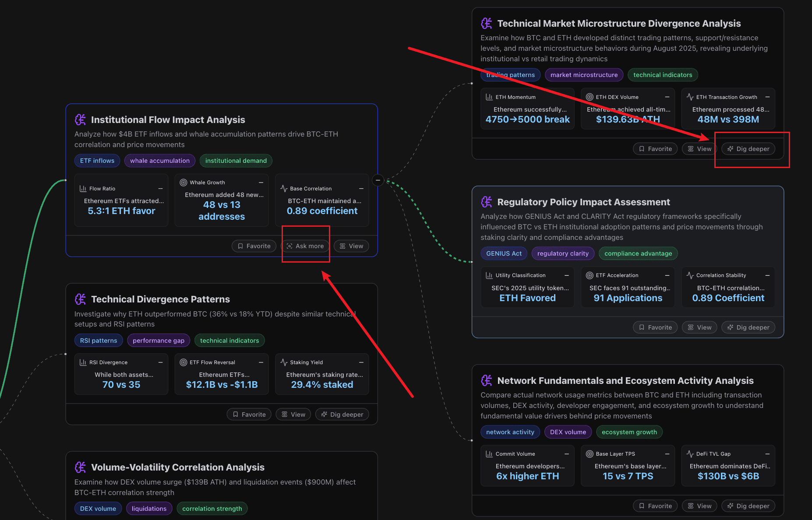Click pulse icon on DeFi TVL Gap card
This screenshot has width=812, height=520.
690,454
